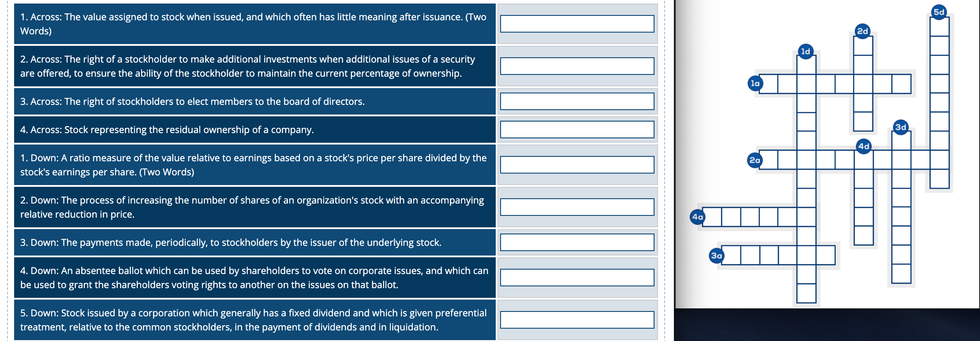Select the input box for 3 Across board elections

[578, 101]
